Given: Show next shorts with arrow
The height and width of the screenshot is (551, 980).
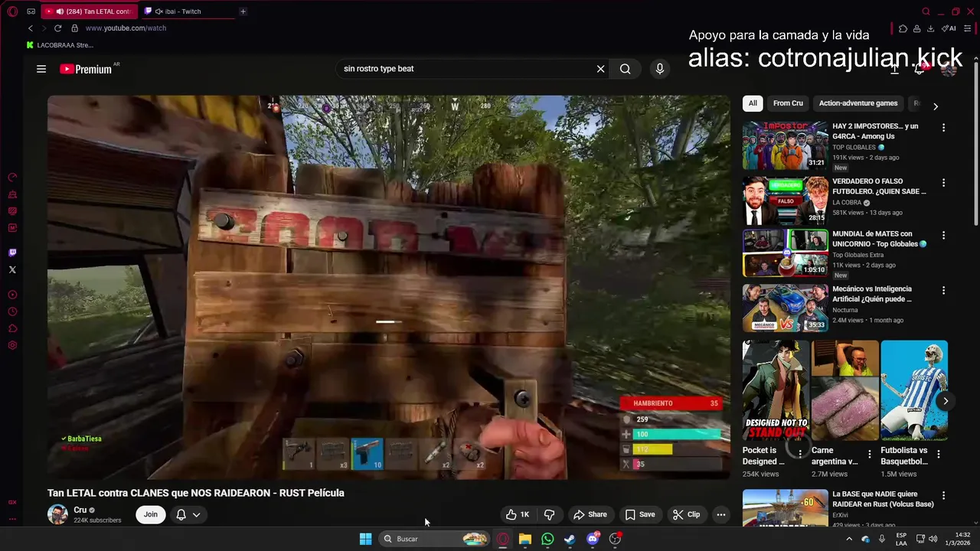Looking at the screenshot, I should tap(946, 401).
